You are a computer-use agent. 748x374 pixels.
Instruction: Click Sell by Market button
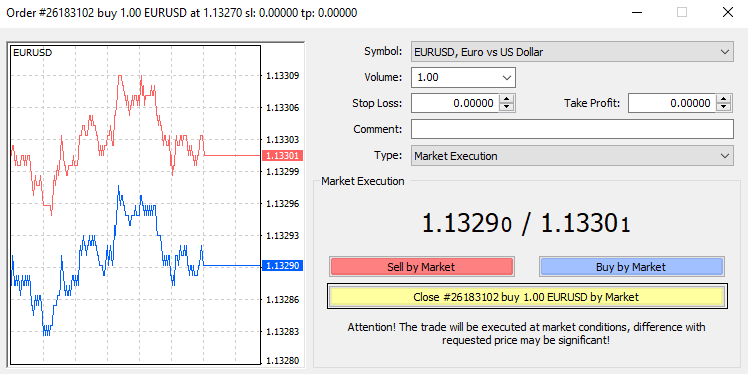421,267
